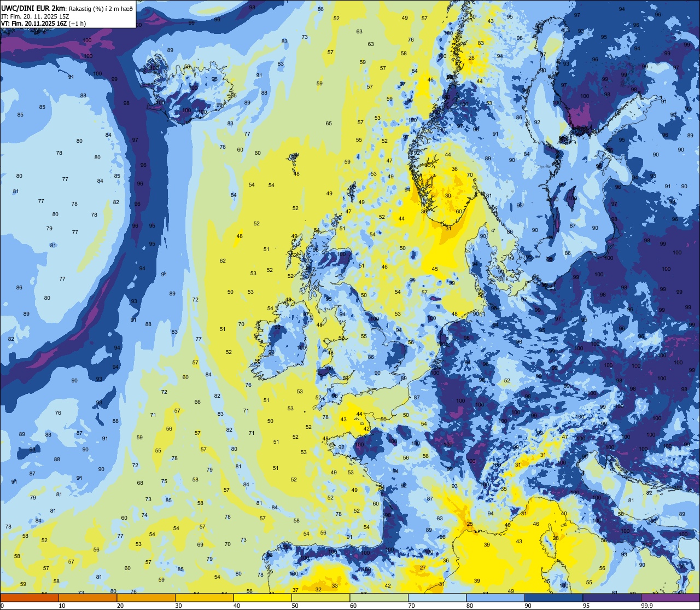Select the 50–60 legend color swatch
This screenshot has height=610, width=700.
tap(320, 598)
